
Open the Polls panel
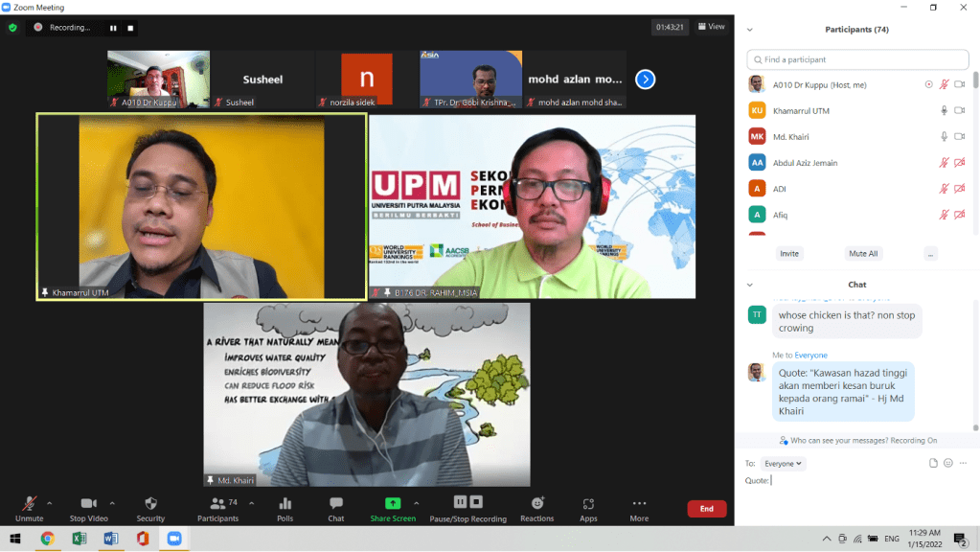[x=285, y=508]
